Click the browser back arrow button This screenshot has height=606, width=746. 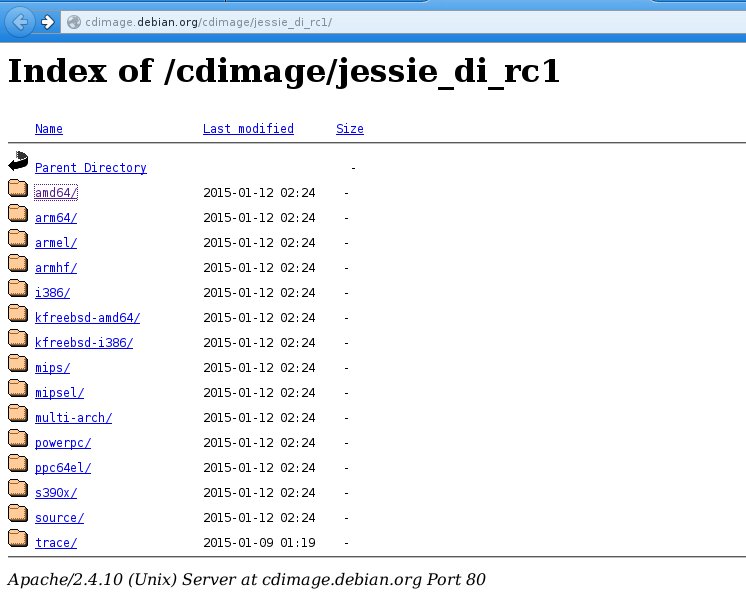[x=20, y=22]
